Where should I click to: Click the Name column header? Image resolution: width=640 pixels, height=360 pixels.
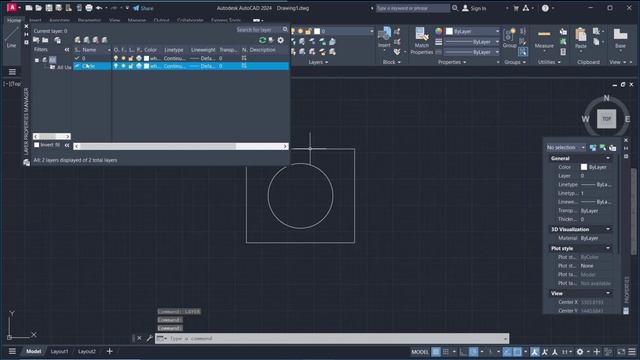[89, 50]
